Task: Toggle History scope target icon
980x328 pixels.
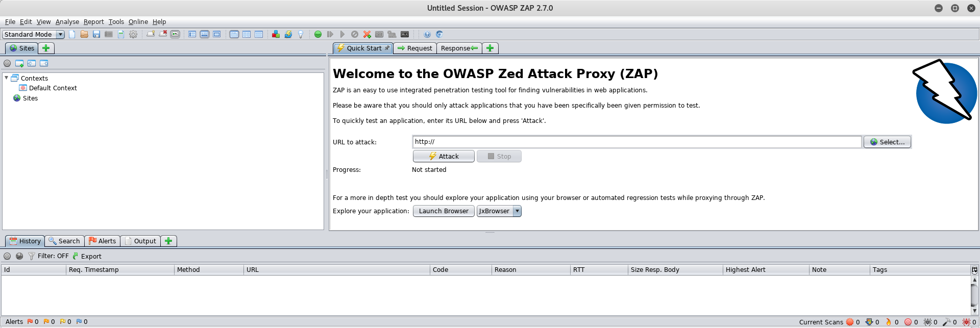Action: (x=7, y=256)
